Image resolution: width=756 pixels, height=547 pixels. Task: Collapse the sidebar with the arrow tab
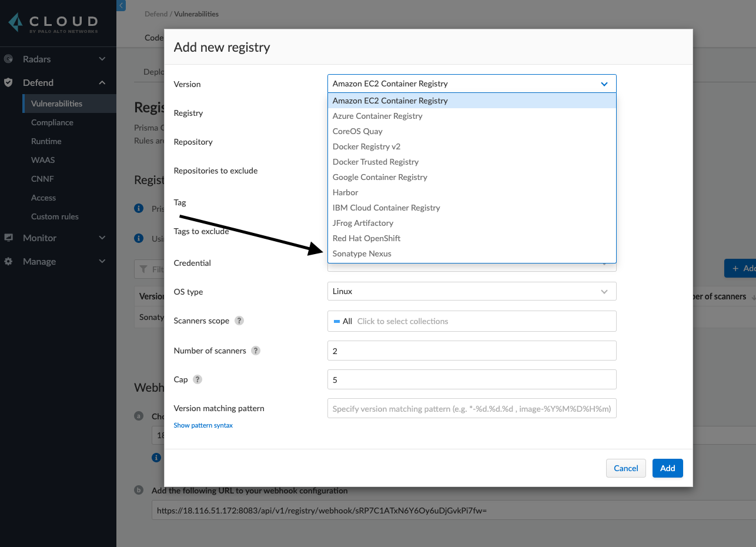tap(121, 5)
